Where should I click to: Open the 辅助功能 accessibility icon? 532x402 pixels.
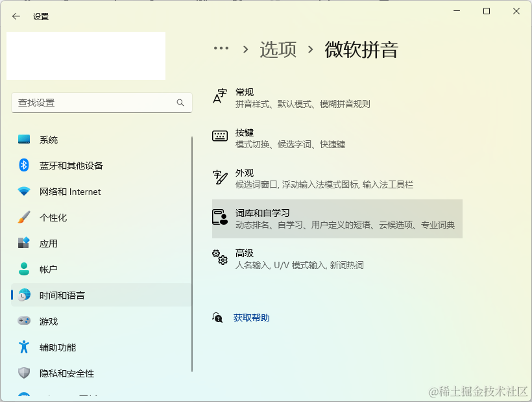pyautogui.click(x=23, y=347)
